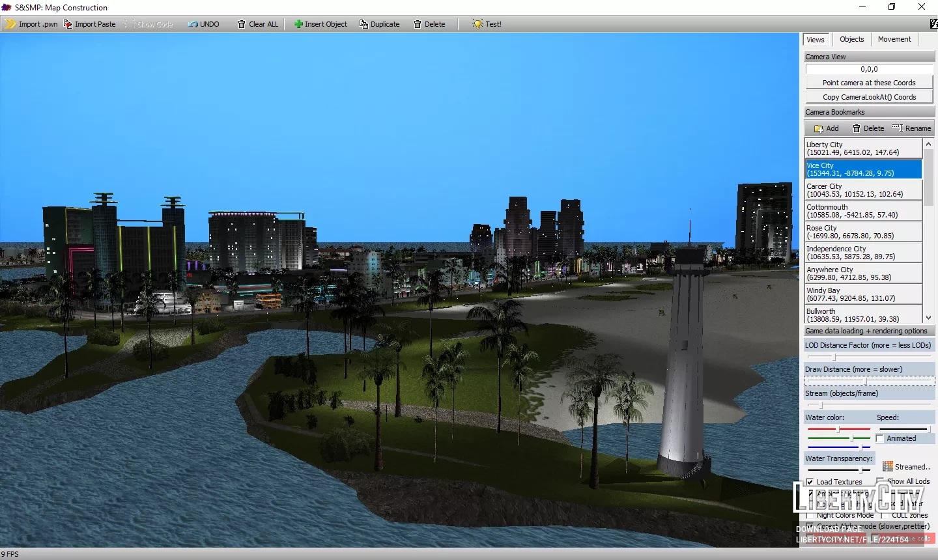Screen dimensions: 938x560
Task: Click the Camera Bookmarks section header
Action: [869, 112]
